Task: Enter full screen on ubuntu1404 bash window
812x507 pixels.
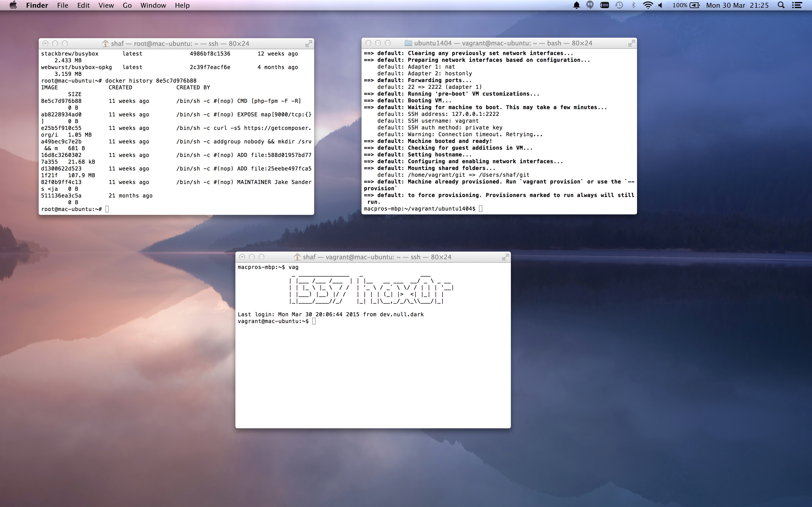Action: [631, 43]
